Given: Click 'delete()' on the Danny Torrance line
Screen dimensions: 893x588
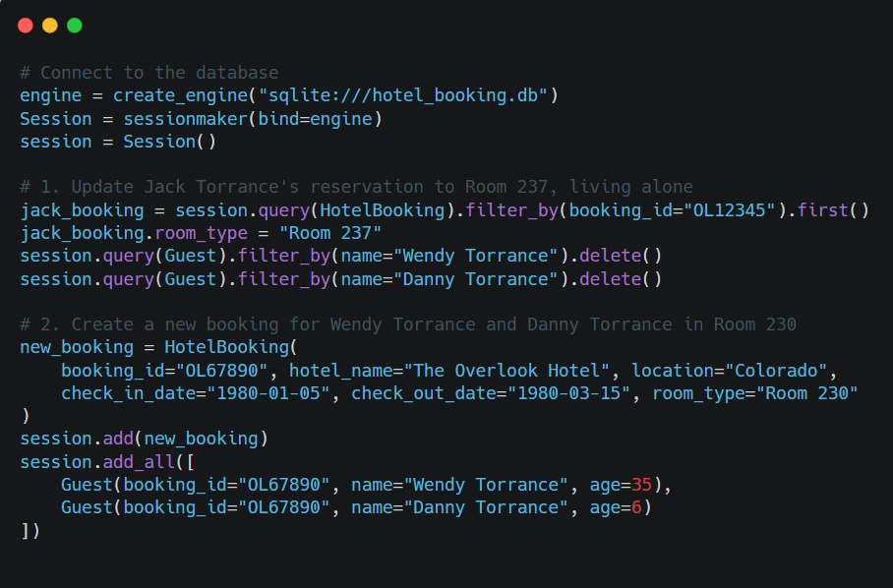Looking at the screenshot, I should pyautogui.click(x=621, y=279).
